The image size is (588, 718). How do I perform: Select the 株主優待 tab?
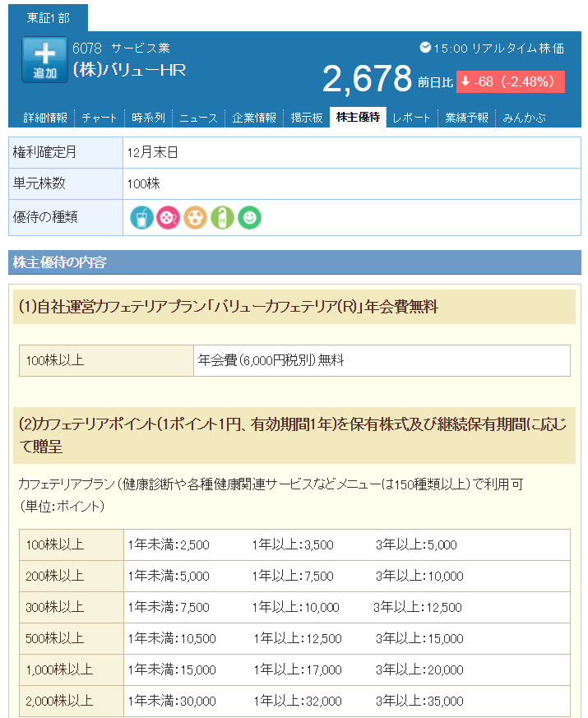(x=358, y=118)
